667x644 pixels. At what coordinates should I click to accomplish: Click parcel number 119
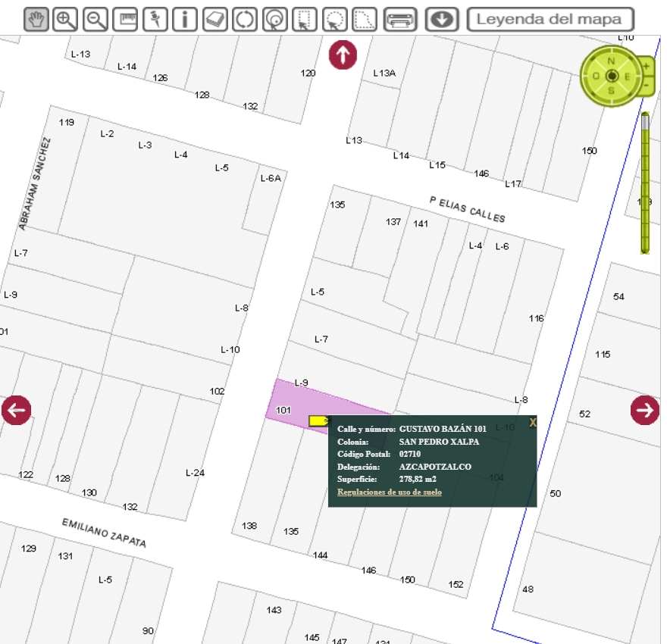click(x=67, y=123)
